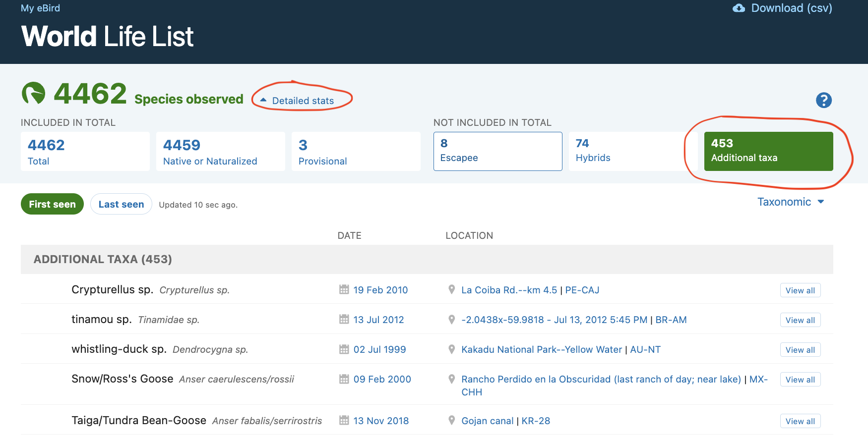
Task: Click the blue help question mark icon
Action: pos(823,101)
